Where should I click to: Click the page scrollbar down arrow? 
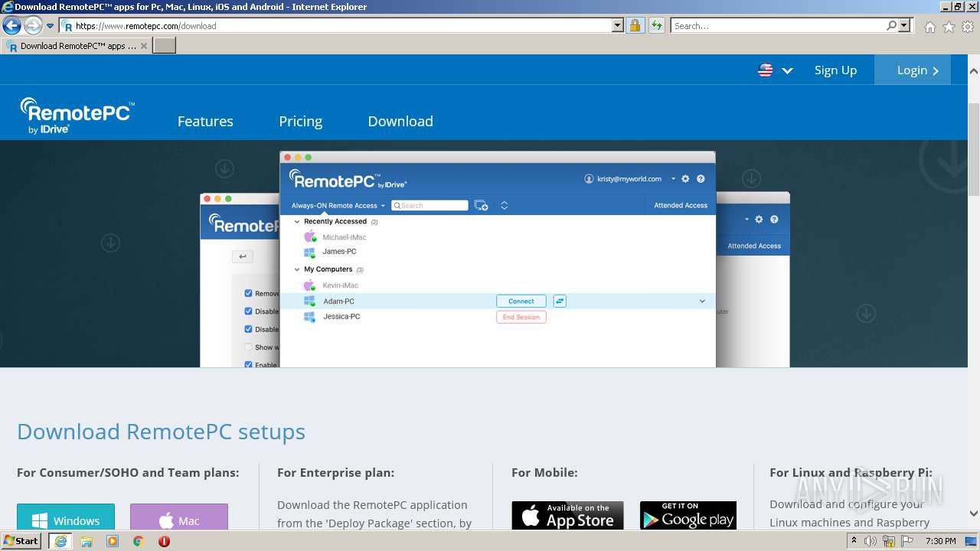973,514
